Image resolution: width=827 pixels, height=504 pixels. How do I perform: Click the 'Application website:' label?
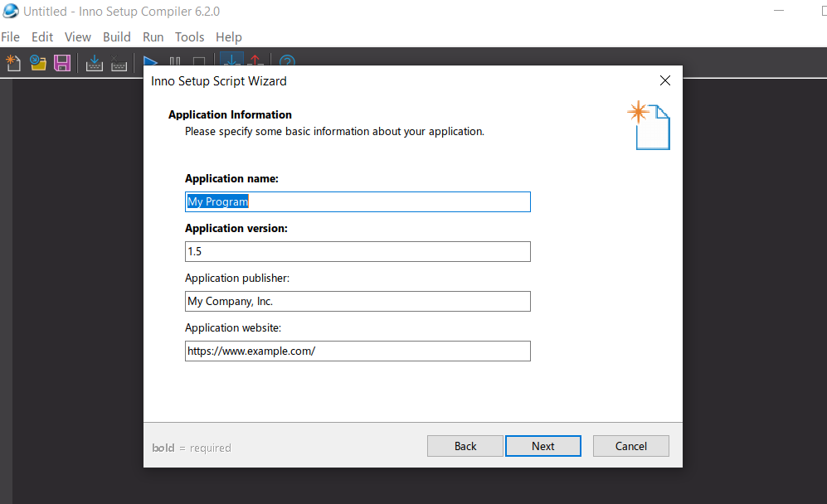233,328
